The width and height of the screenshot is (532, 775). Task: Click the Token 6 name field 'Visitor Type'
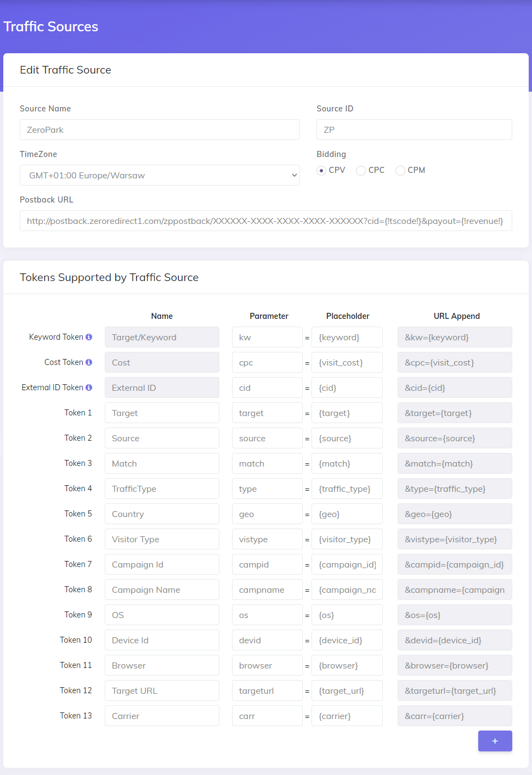(162, 539)
